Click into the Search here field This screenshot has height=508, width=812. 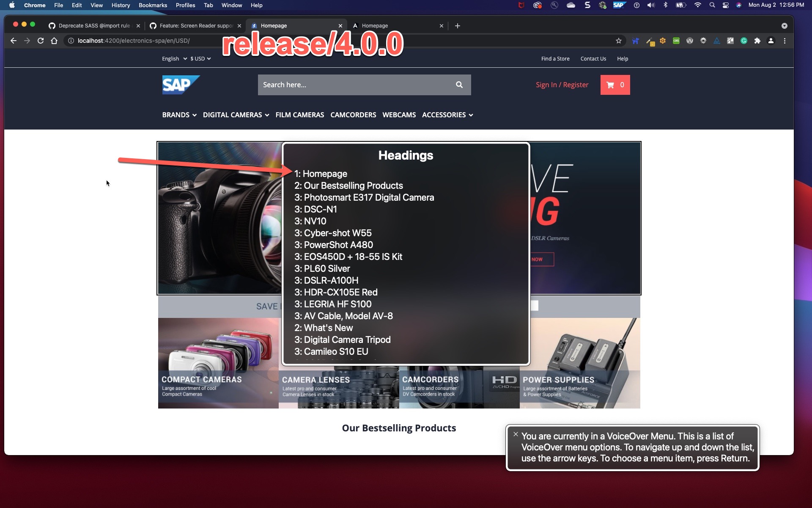[355, 85]
